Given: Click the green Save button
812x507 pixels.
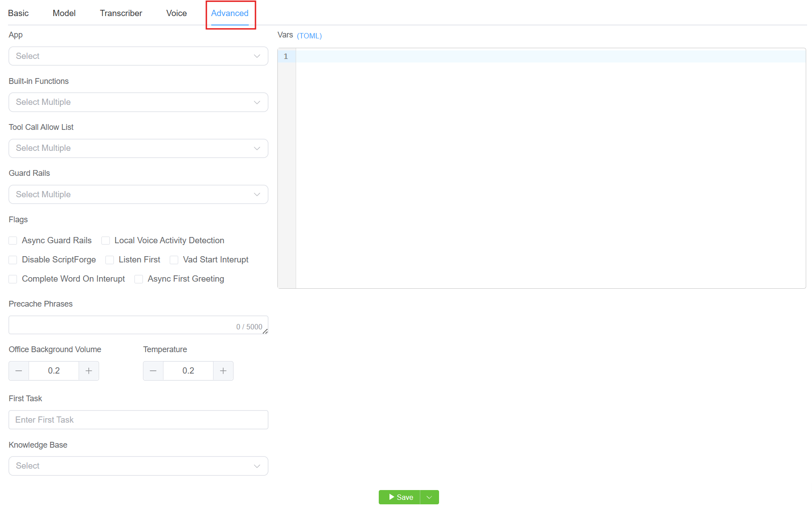Looking at the screenshot, I should tap(400, 497).
